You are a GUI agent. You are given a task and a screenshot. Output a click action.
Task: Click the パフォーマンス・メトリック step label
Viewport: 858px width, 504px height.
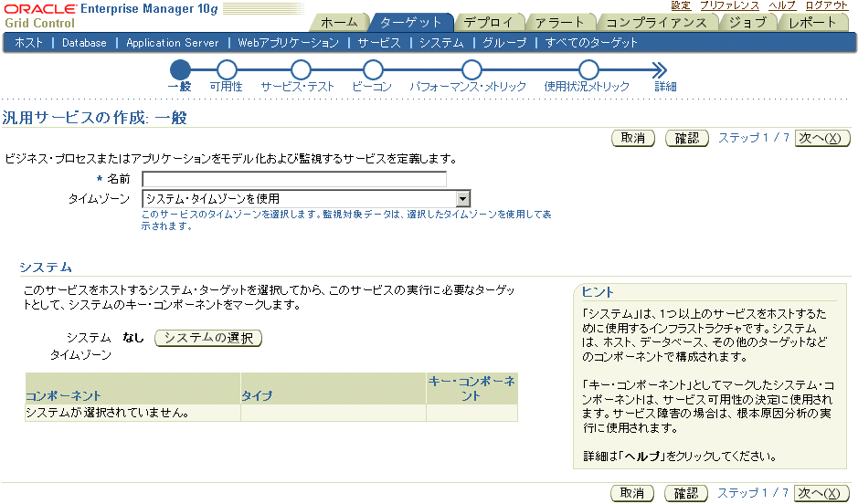(468, 87)
